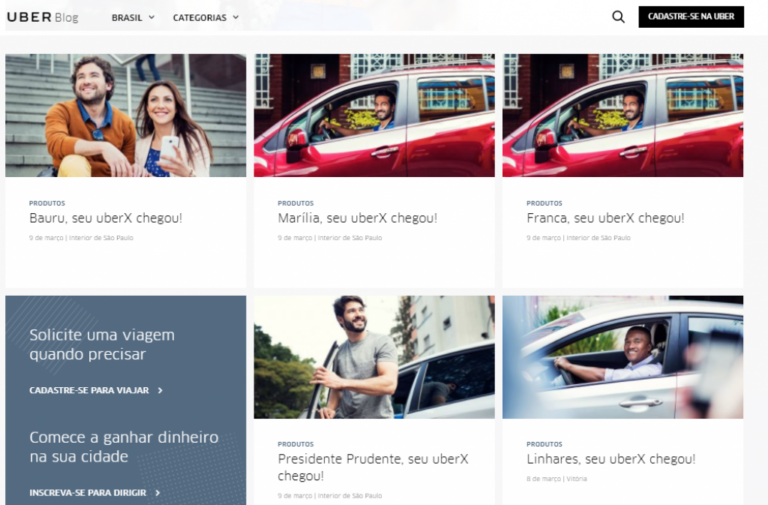The image size is (768, 505).
Task: Expand the Categorias dropdown
Action: click(206, 18)
